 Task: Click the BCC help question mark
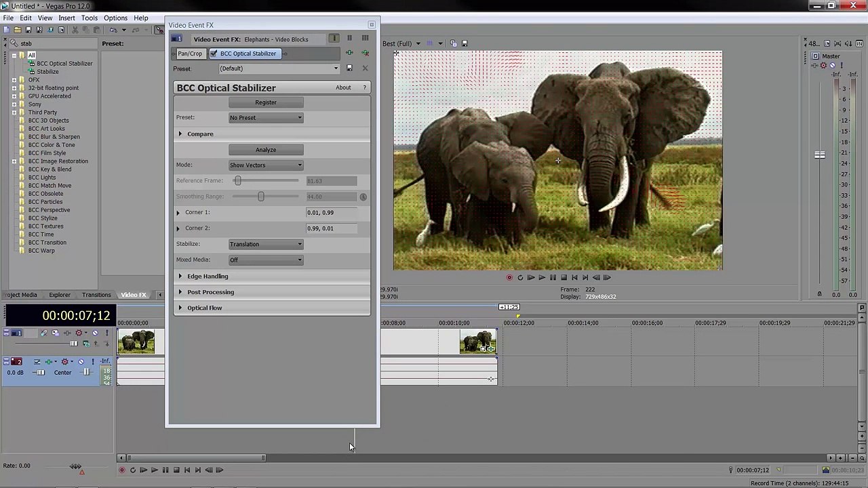tap(365, 87)
